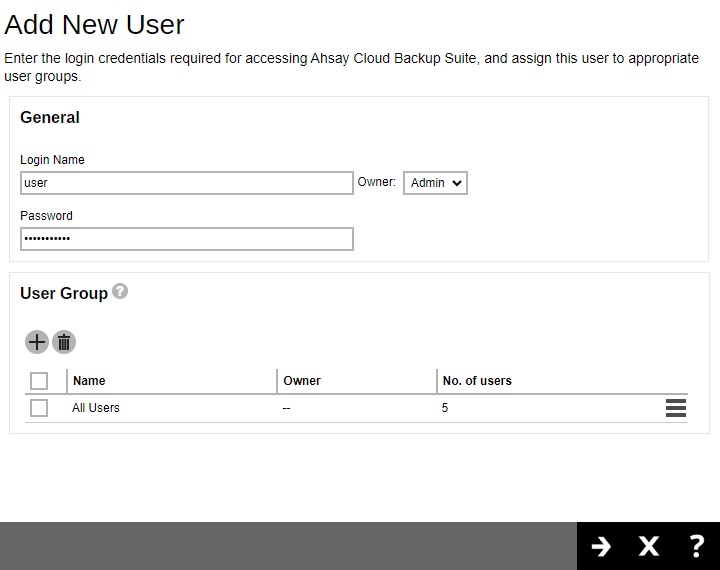Click the X cancel icon in bottom bar
Screen dimensions: 720x570
coord(648,546)
